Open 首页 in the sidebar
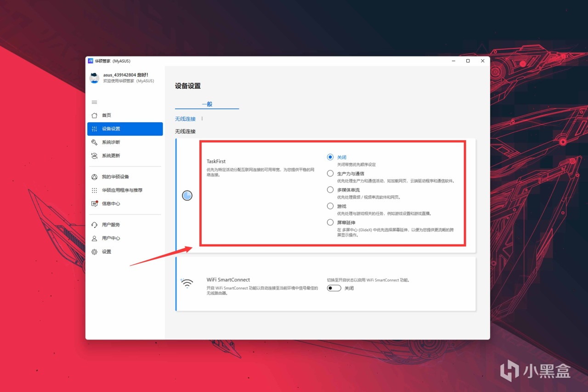This screenshot has width=588, height=392. pos(125,115)
